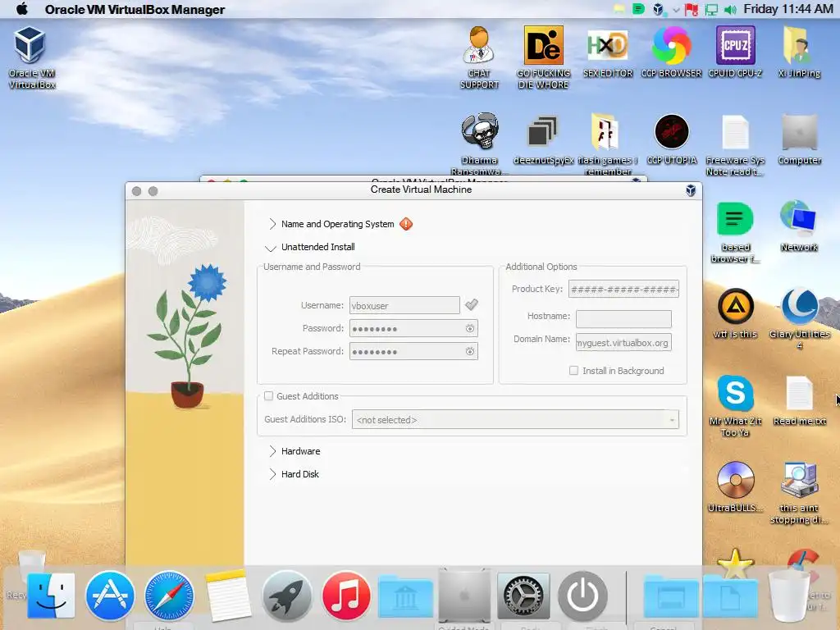This screenshot has width=840, height=630.
Task: Open the Guest Additions ISO dropdown
Action: (515, 419)
